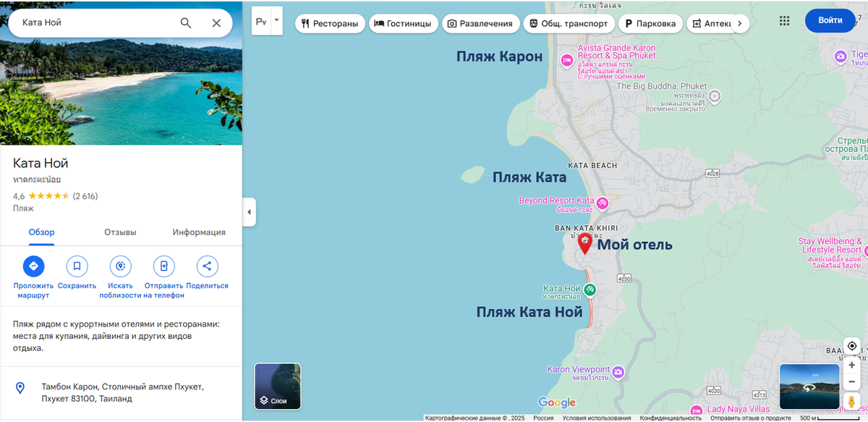868x422 pixels.
Task: Click the my location target icon
Action: (x=852, y=346)
